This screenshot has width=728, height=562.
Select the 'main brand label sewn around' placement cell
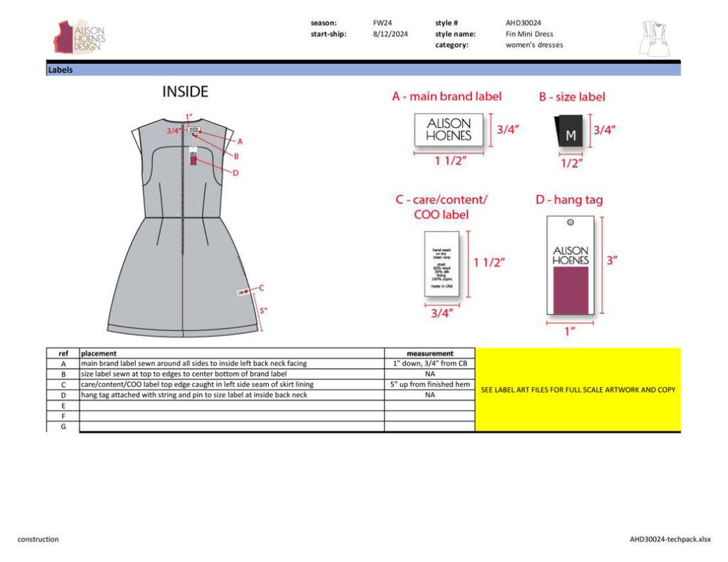[232, 363]
